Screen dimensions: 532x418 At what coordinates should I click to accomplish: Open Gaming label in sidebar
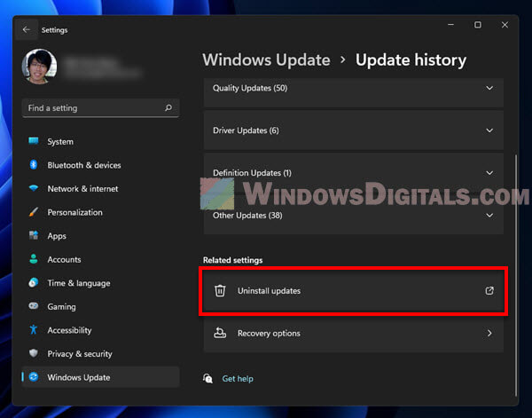tap(61, 307)
